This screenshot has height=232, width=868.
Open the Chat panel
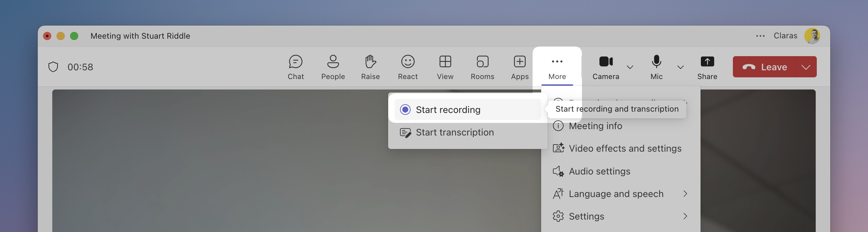(x=296, y=67)
